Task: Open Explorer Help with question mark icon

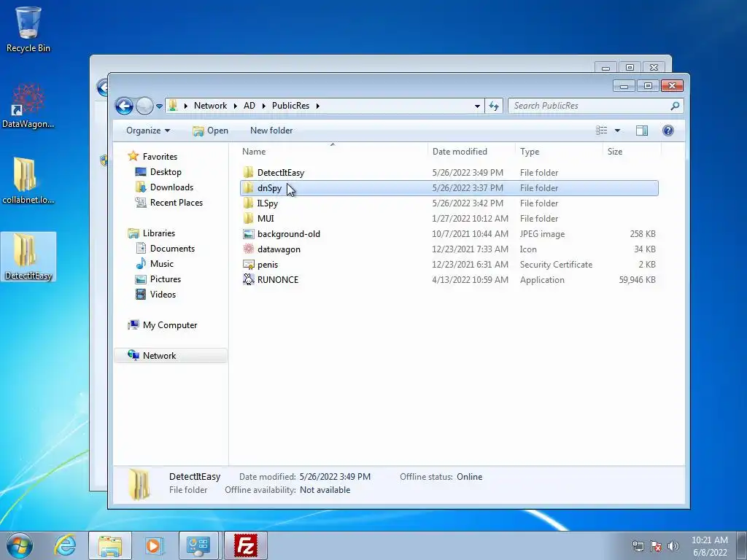Action: pos(668,131)
